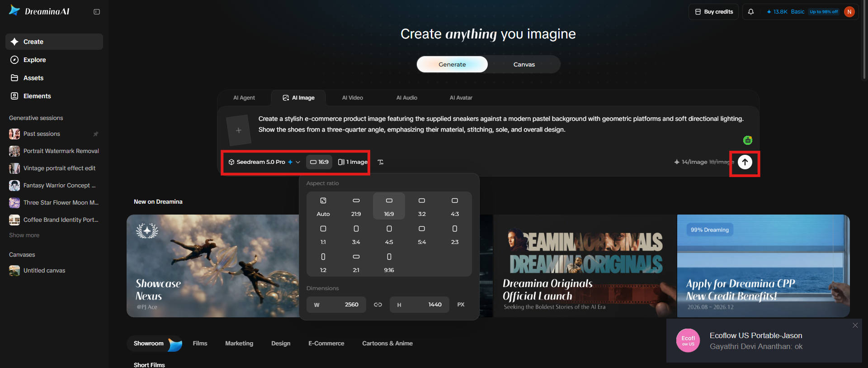Open the Elements page

click(54, 96)
